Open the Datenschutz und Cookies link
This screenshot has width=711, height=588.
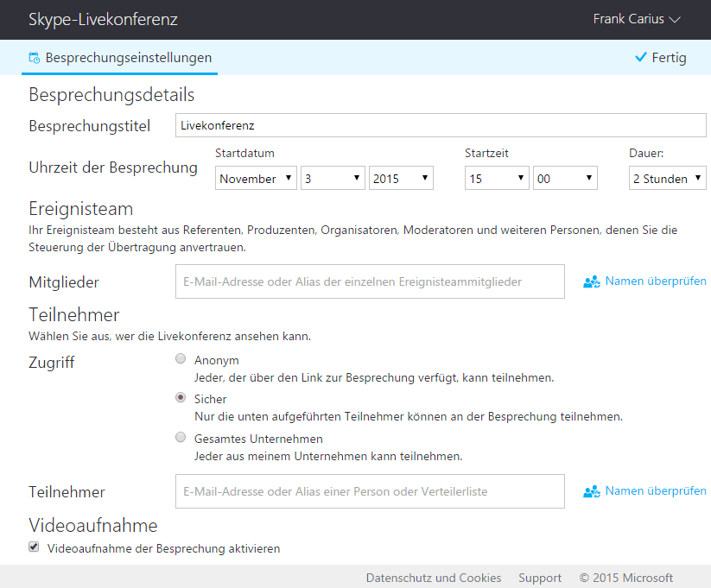(x=434, y=578)
